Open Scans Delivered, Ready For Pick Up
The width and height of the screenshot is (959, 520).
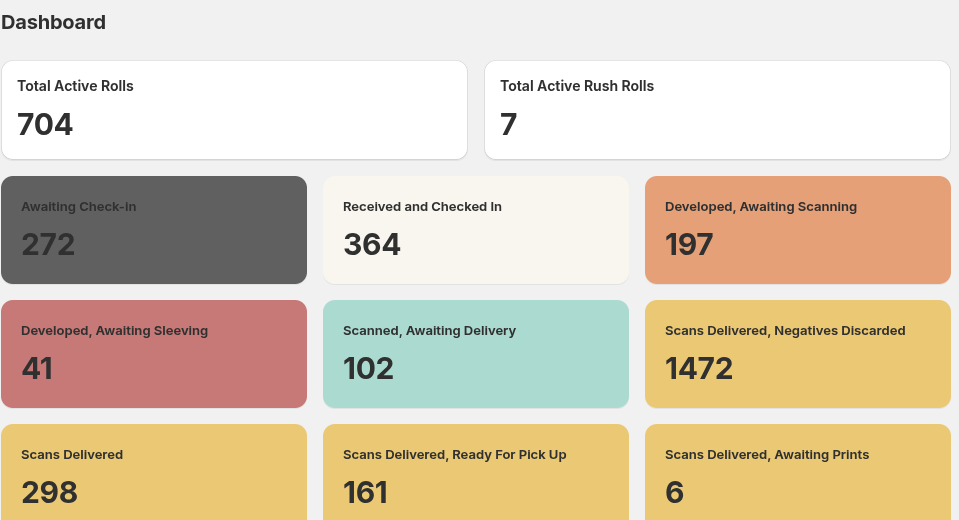(x=476, y=472)
